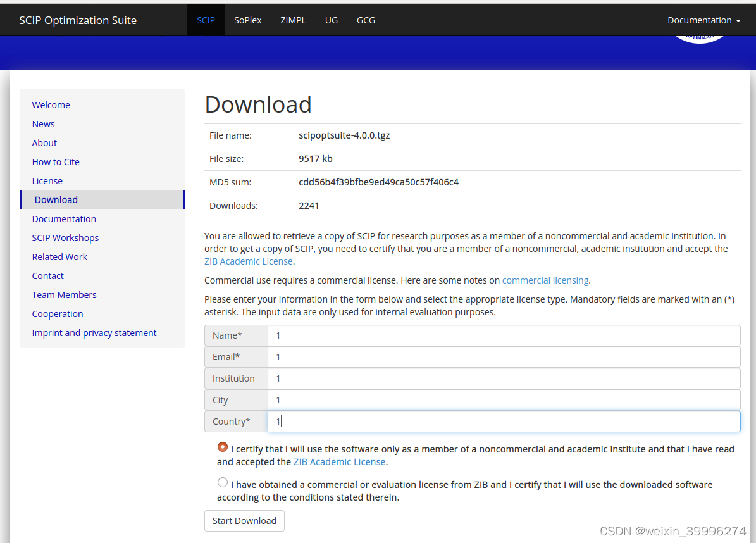Go to SCIP Workshops
Image resolution: width=756 pixels, height=543 pixels.
tap(65, 237)
